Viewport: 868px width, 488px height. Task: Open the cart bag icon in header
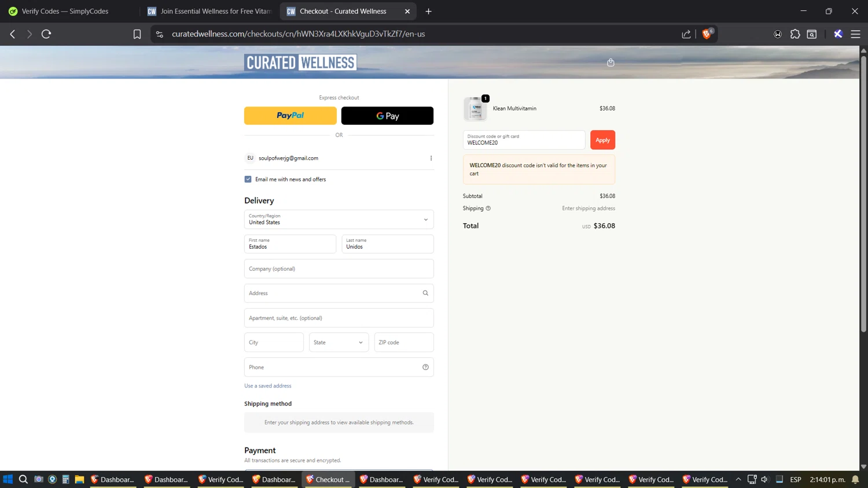click(610, 62)
